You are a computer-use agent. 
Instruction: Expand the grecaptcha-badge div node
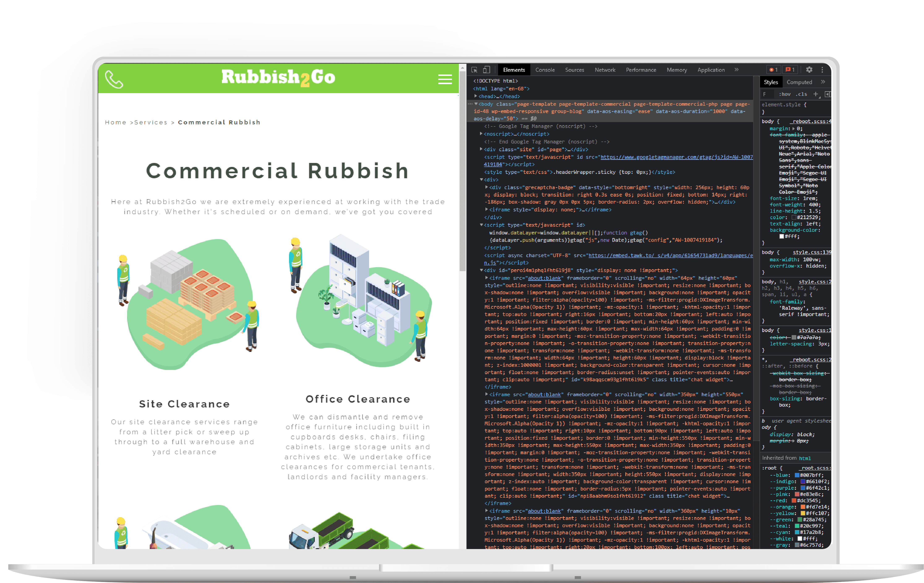pos(487,187)
